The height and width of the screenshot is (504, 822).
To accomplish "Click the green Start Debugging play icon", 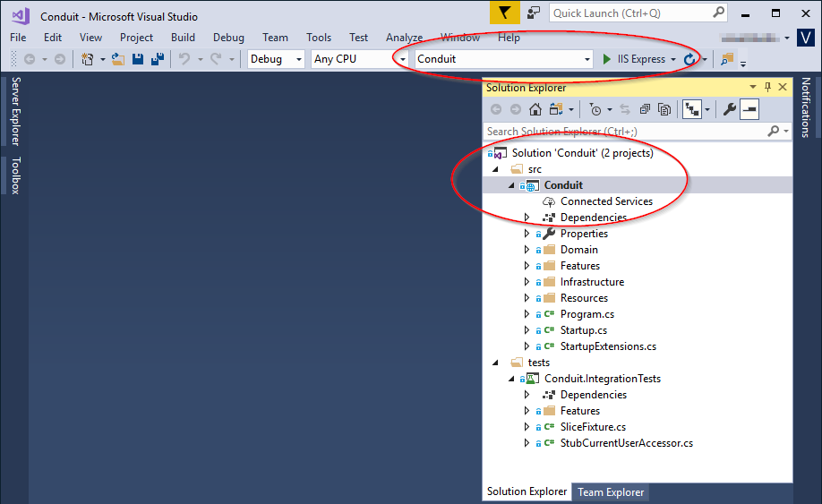I will point(606,59).
